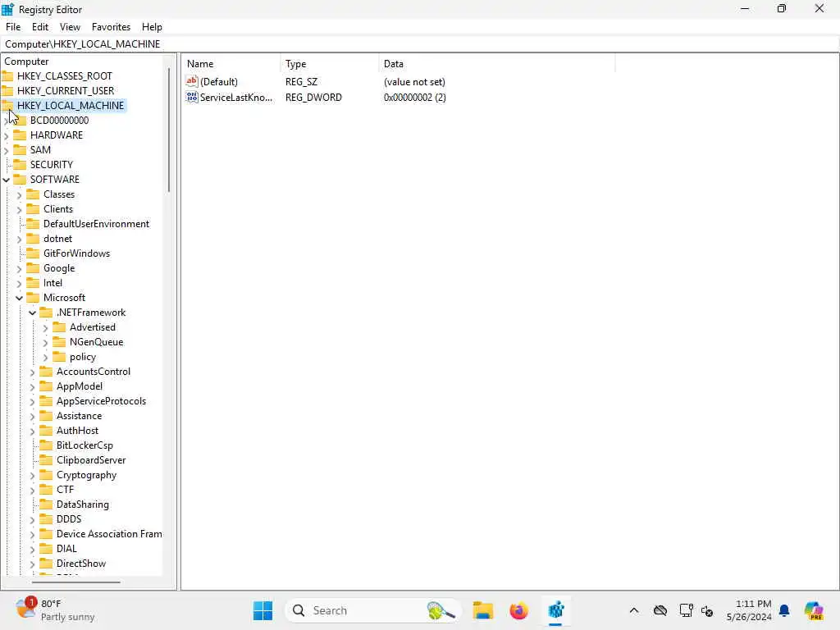Select the AppModel key
Screen dimensions: 840x630
click(x=80, y=386)
